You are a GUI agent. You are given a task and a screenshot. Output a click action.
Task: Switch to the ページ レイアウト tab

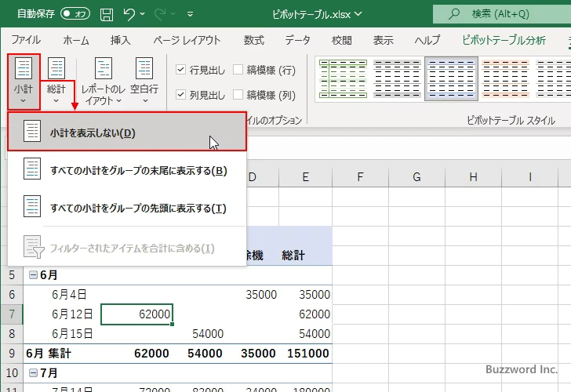[187, 40]
